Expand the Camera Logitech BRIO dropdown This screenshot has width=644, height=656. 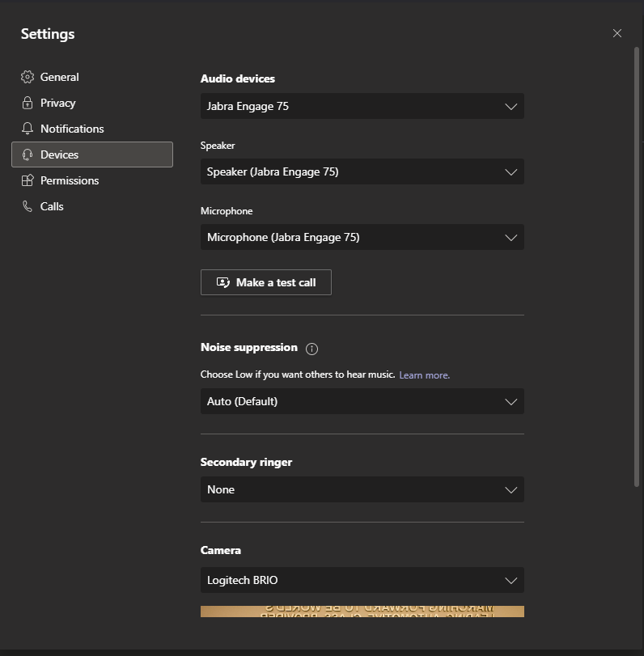coord(362,580)
